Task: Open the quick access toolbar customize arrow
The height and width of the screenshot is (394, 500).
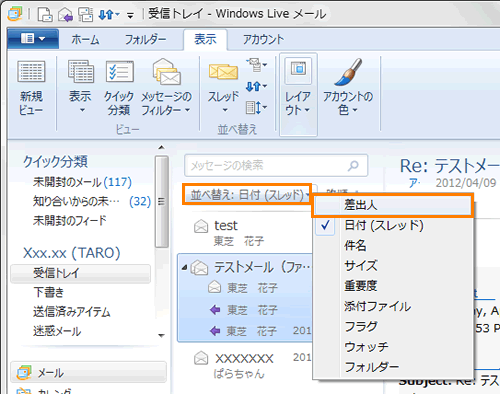Action: point(130,15)
